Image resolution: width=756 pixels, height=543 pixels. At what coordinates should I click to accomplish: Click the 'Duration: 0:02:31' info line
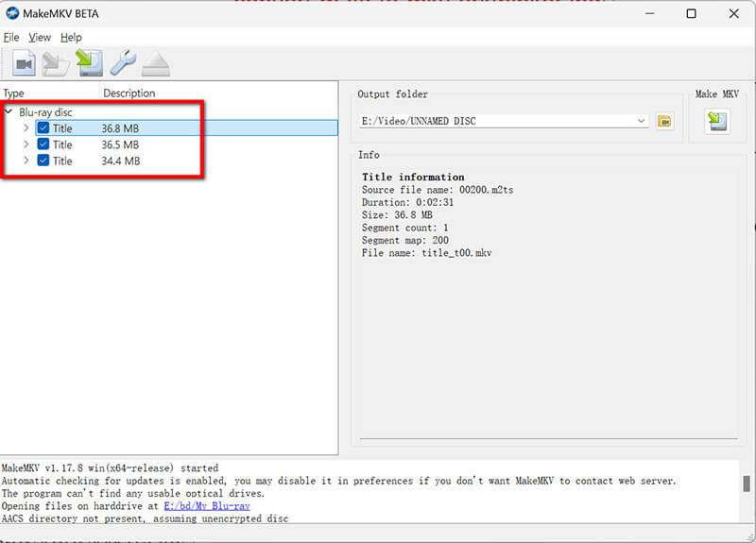(x=407, y=202)
